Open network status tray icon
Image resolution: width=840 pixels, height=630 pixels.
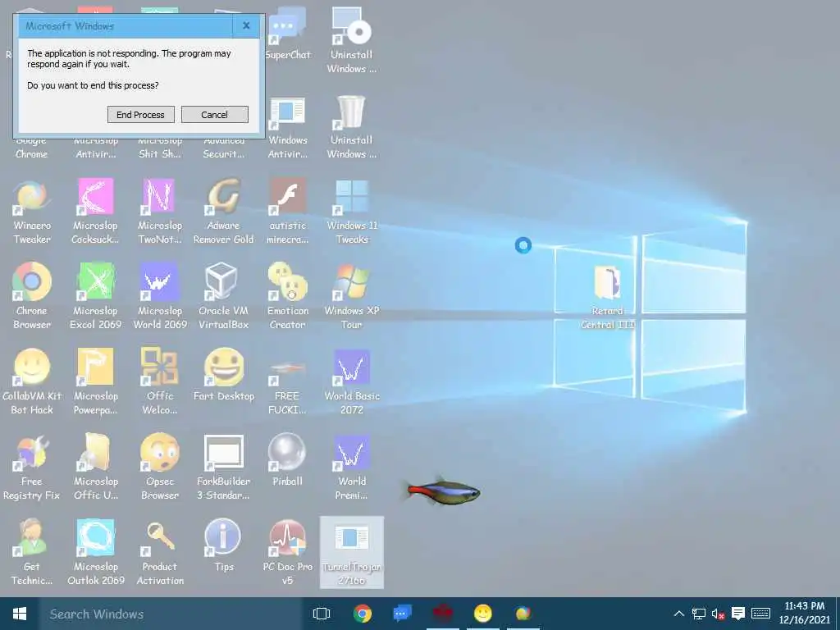click(699, 614)
